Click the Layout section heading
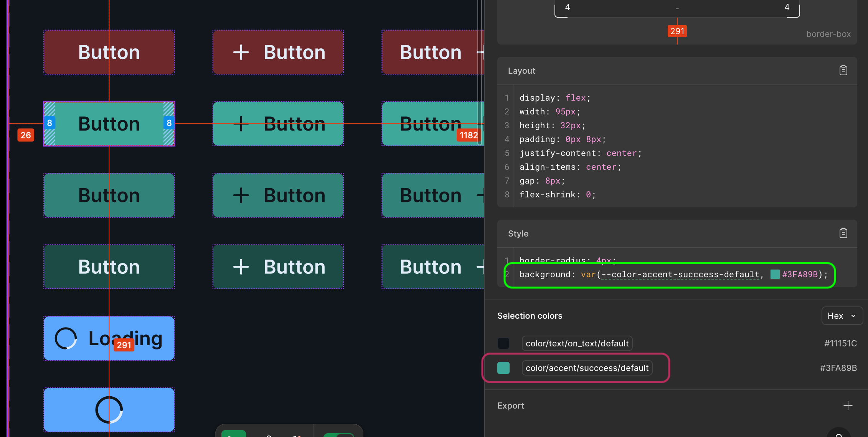Image resolution: width=868 pixels, height=437 pixels. coord(521,71)
